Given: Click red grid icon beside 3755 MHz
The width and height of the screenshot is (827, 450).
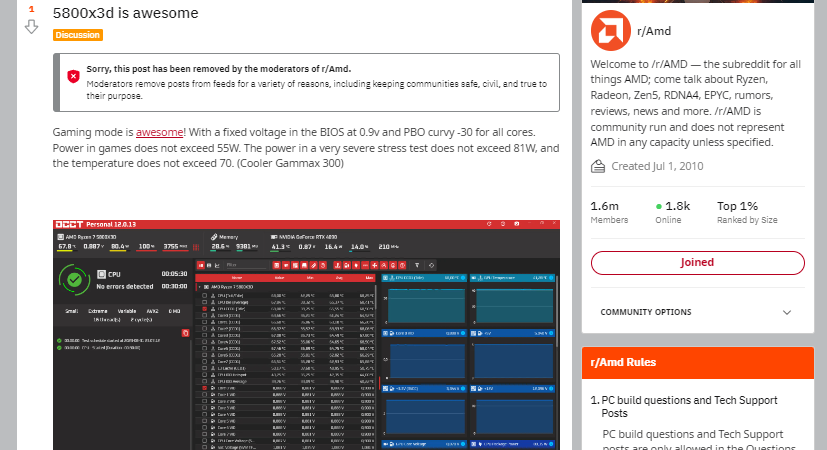Looking at the screenshot, I should click(196, 247).
